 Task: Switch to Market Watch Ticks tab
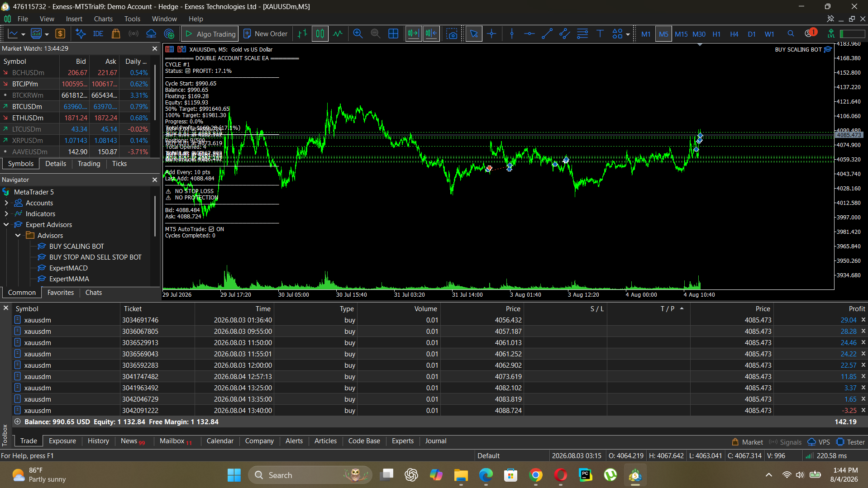click(x=119, y=164)
